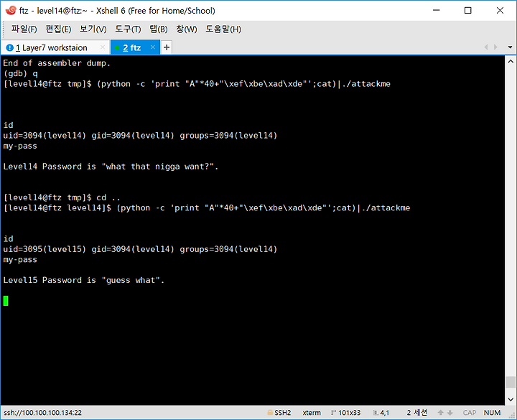
Task: Open the 도구(T) menu
Action: [x=128, y=29]
